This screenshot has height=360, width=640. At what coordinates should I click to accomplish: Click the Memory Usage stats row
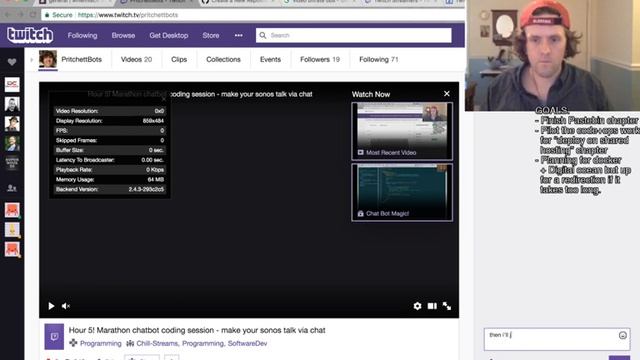tap(110, 180)
